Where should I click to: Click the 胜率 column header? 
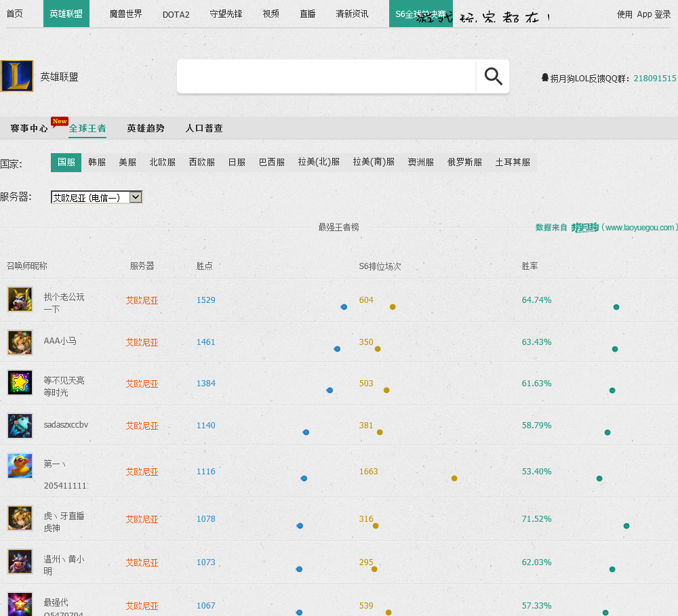tap(530, 266)
